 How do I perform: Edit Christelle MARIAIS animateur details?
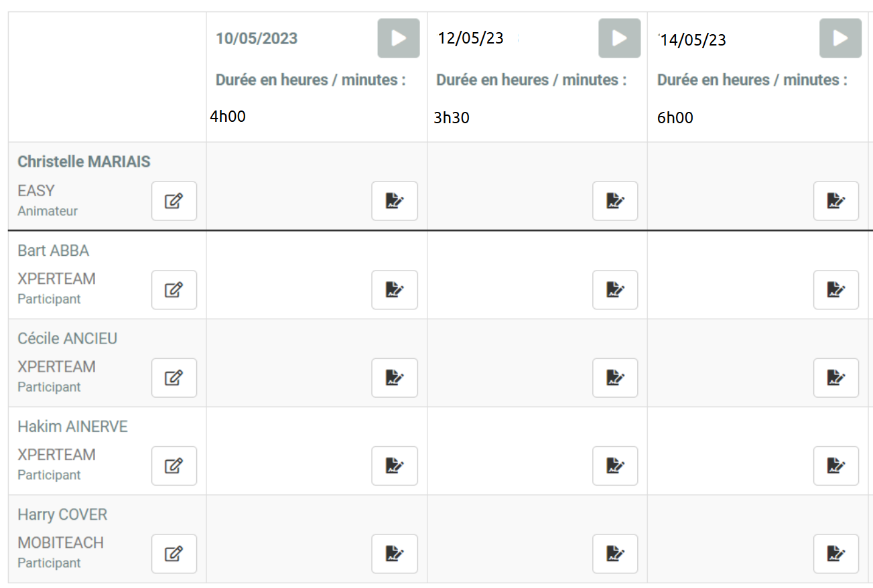click(x=174, y=201)
